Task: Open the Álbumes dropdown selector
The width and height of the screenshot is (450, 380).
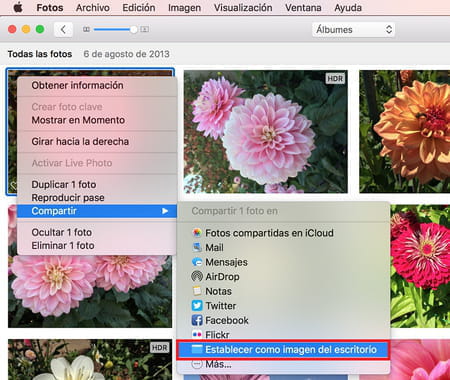Action: (x=353, y=30)
